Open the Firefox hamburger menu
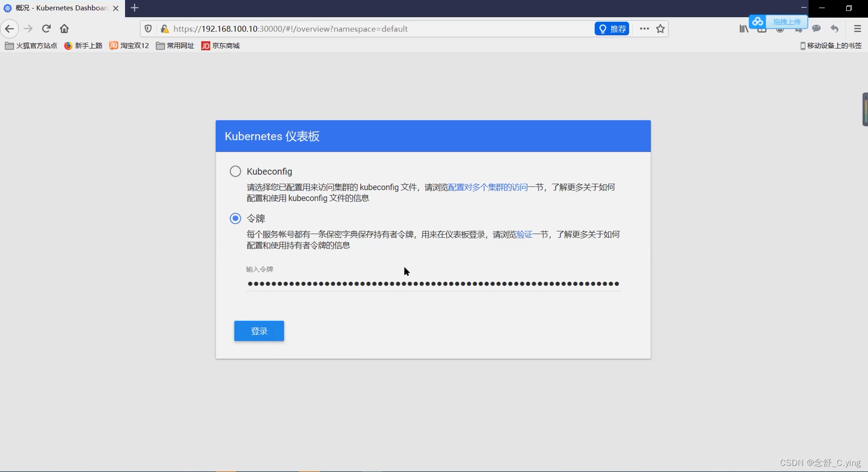Image resolution: width=868 pixels, height=472 pixels. (x=858, y=29)
